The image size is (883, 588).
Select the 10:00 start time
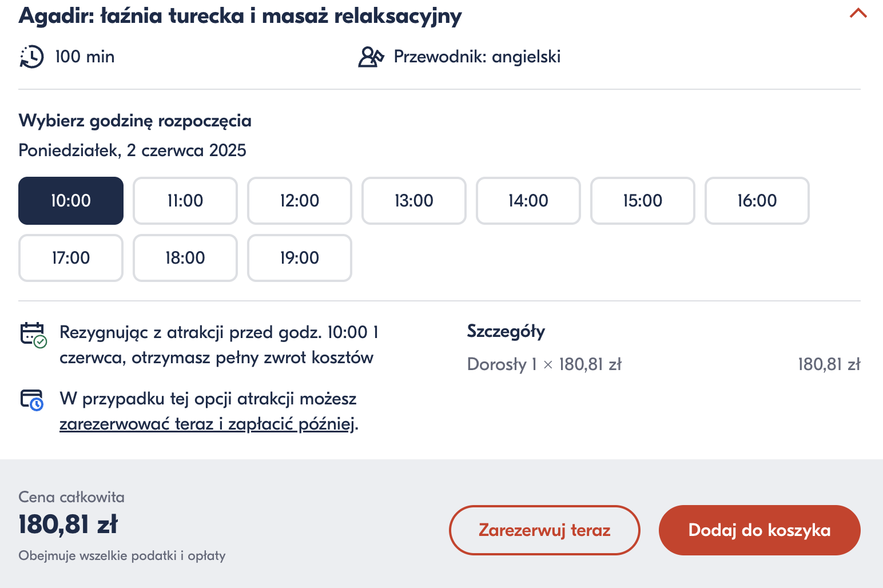71,201
